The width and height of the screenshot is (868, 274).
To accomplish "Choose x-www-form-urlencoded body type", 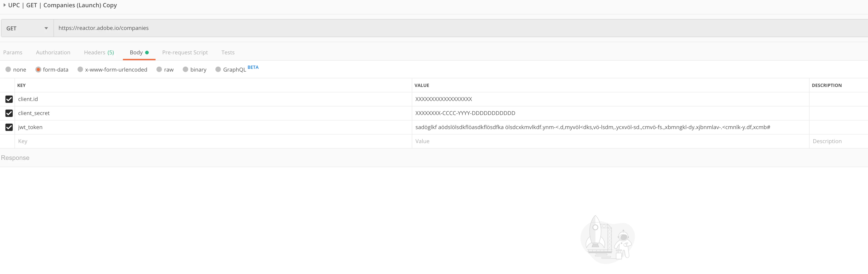I will point(80,69).
